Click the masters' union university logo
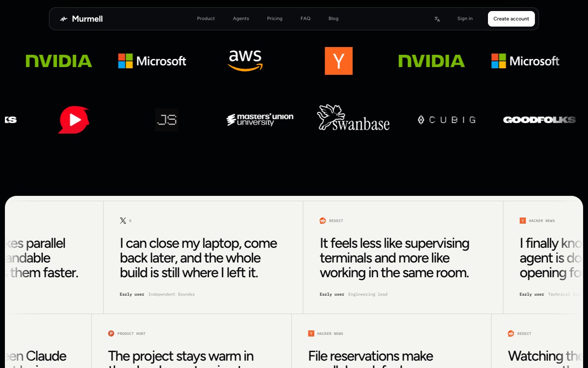 pyautogui.click(x=260, y=120)
